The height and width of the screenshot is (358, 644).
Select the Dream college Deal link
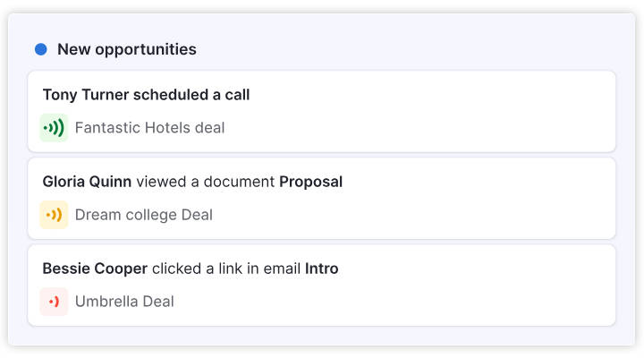click(144, 215)
